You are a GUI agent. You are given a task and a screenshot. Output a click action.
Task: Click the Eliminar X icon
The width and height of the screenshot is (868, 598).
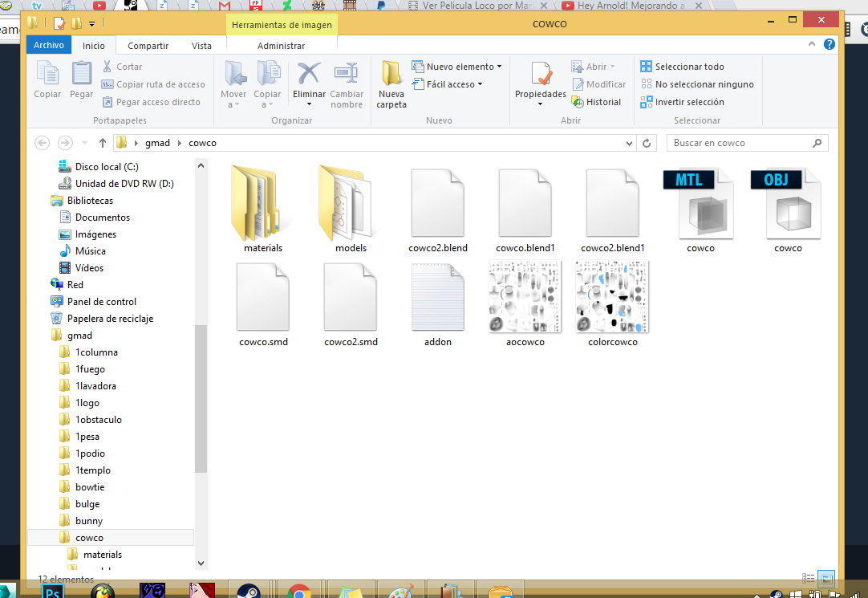coord(309,74)
